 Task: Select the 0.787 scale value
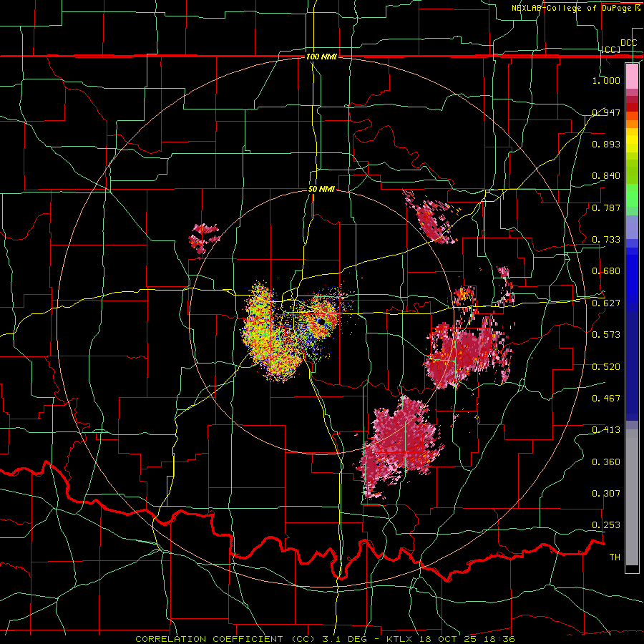click(606, 208)
